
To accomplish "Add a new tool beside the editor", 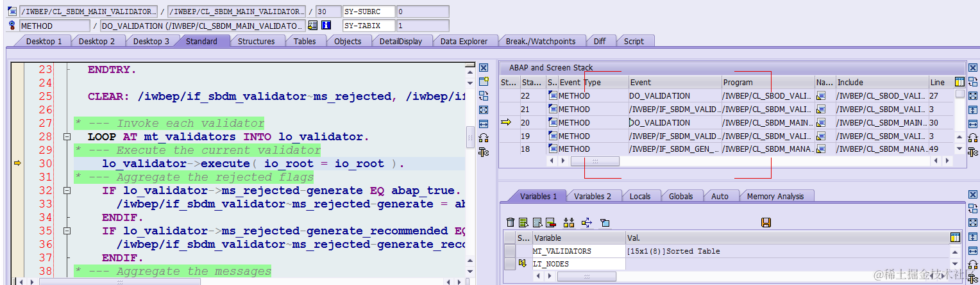I will 484,82.
